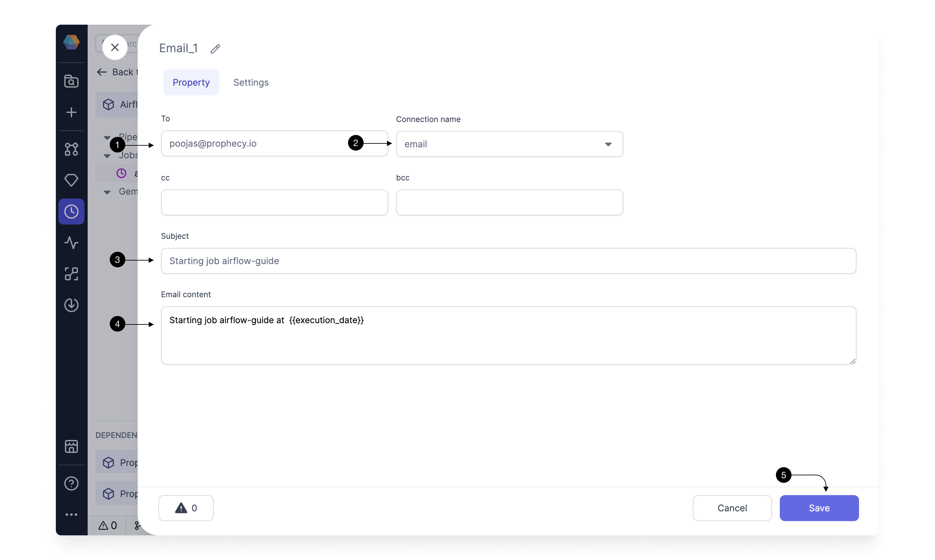Viewport: 935px width, 560px height.
Task: Click the Subject input field
Action: point(508,261)
